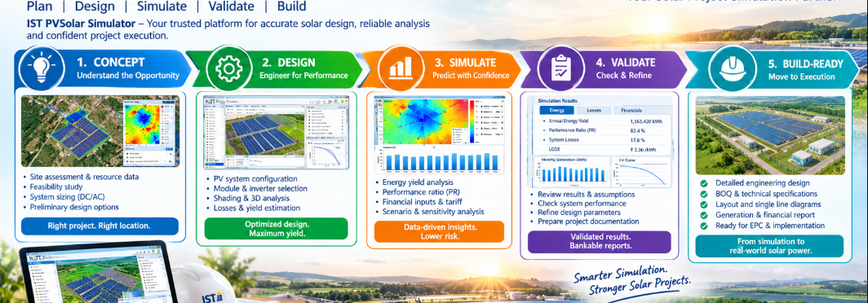The height and width of the screenshot is (303, 868).
Task: Click Losses & yield estimation bullet
Action: coord(257,209)
